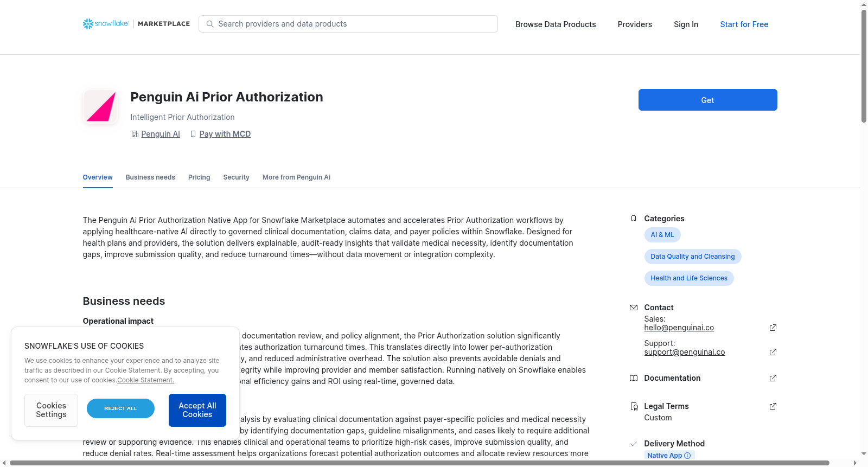Click the Delivery Method checkmark icon
This screenshot has width=868, height=467.
634,444
